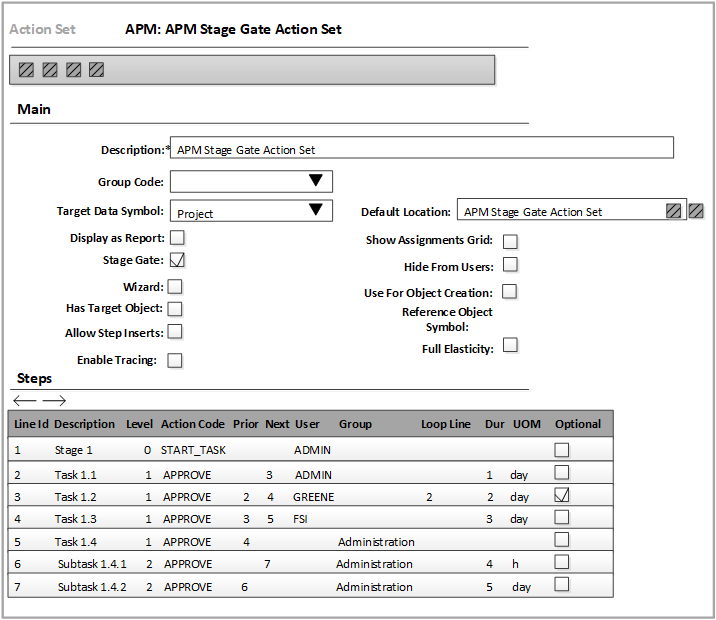This screenshot has height=620, width=716.
Task: Click the Action Set tab label
Action: pyautogui.click(x=42, y=29)
